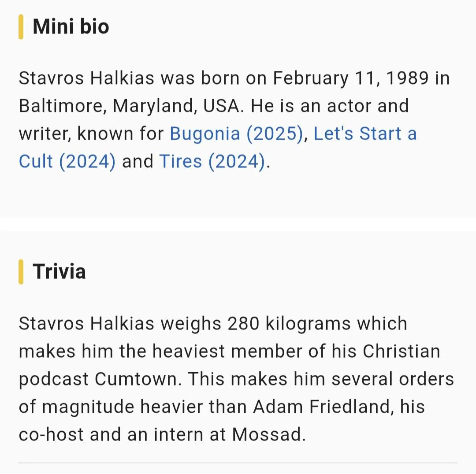476x474 pixels.
Task: Open the Tires (2024) link
Action: 212,161
